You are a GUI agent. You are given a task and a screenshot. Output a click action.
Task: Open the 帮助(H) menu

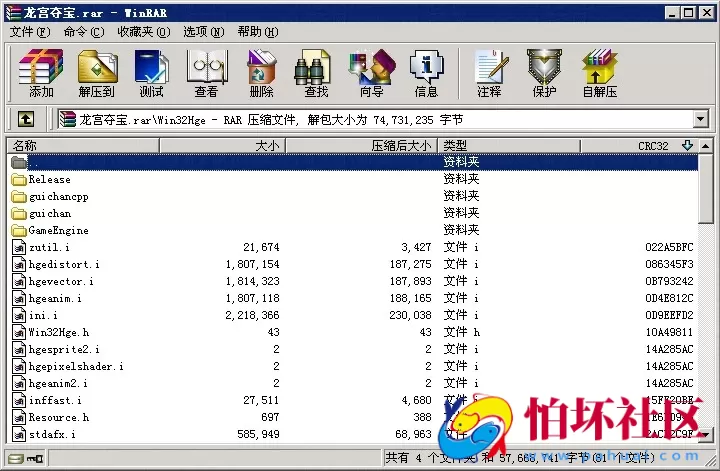[258, 32]
